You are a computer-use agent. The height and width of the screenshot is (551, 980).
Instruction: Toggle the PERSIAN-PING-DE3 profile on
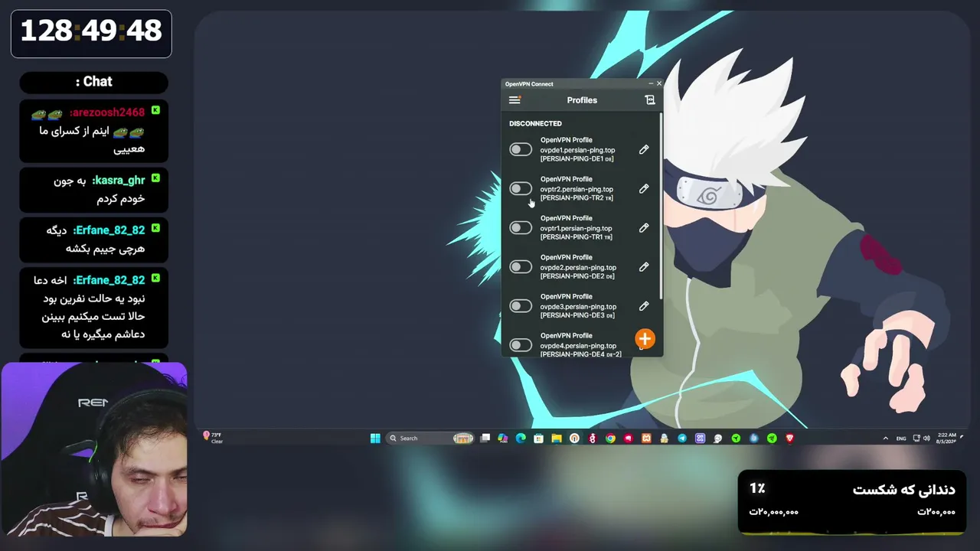point(521,306)
